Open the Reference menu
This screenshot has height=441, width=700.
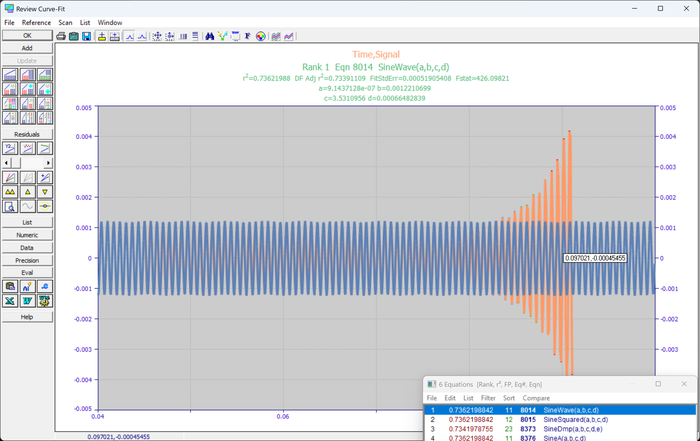[36, 22]
